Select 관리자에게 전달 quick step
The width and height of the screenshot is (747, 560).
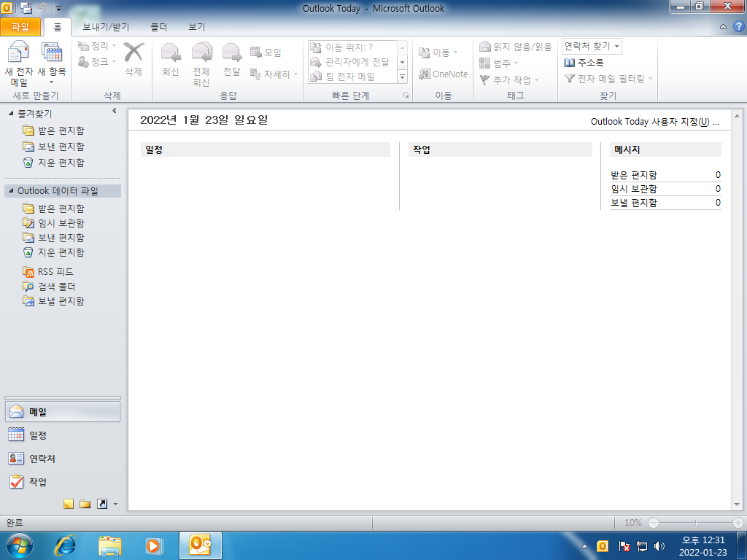352,62
